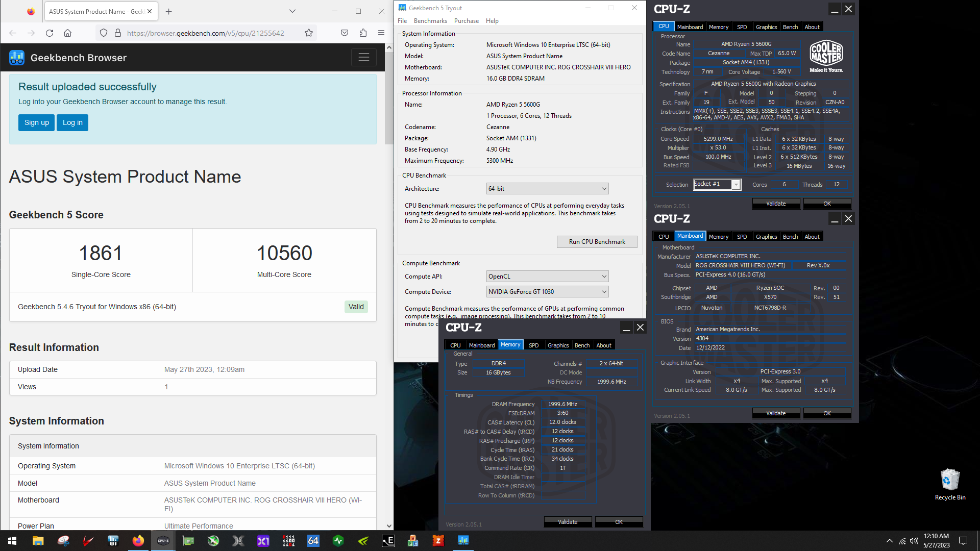980x551 pixels.
Task: Open NVIDIA taskbar icon
Action: 363,541
